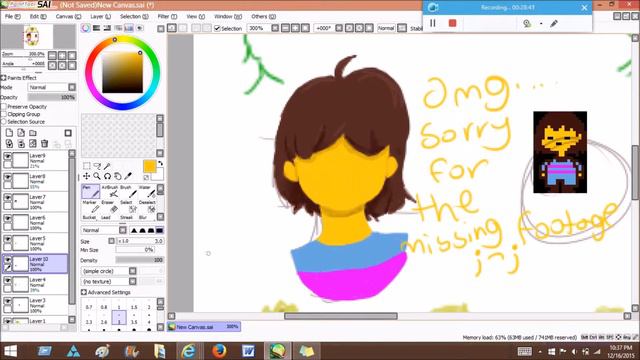Pick the rotate view tool
Screen dimensions: 640x360
(x=107, y=176)
